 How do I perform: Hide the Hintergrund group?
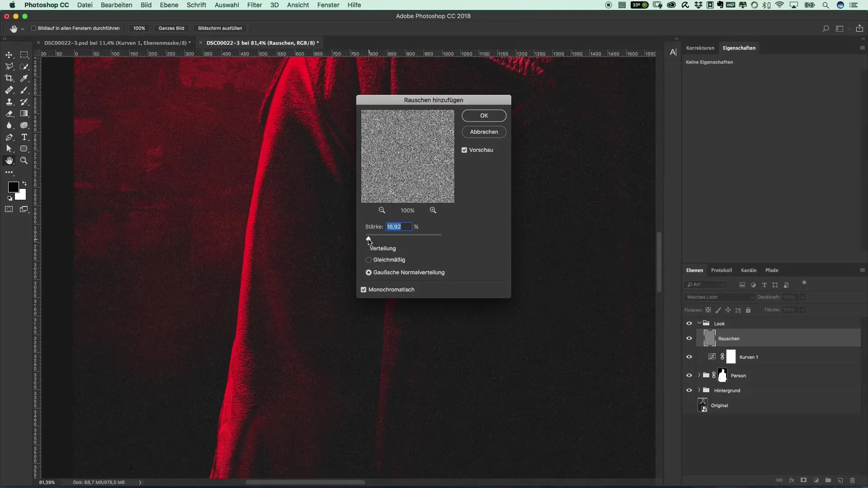pos(689,390)
